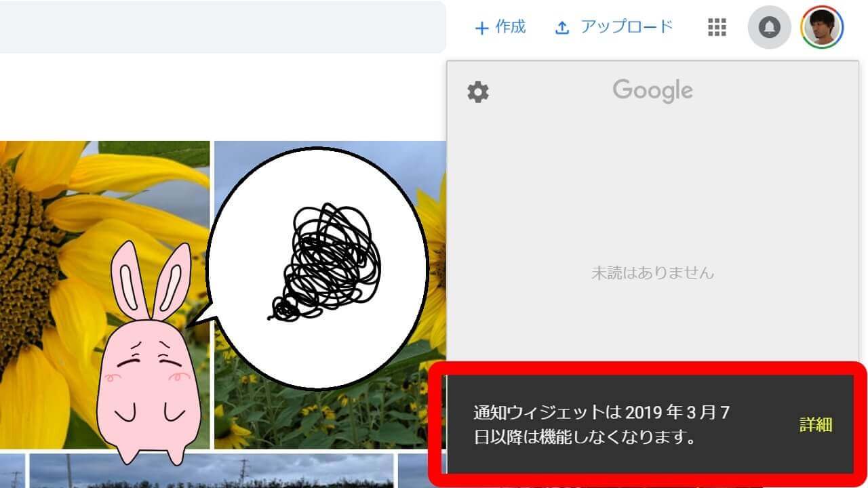Viewport: 868px width, 488px height.
Task: Open the small photo at bottom left
Action: pyautogui.click(x=12, y=471)
